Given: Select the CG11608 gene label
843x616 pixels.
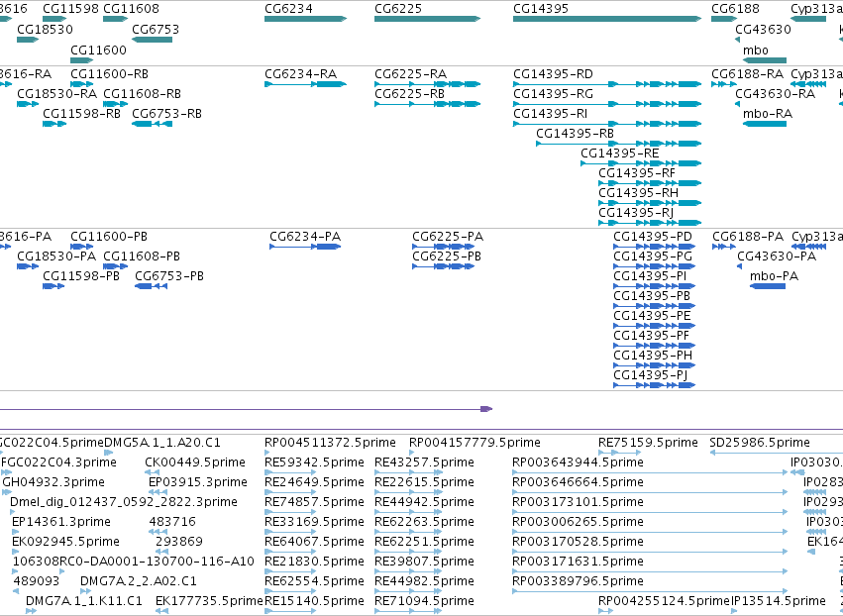Looking at the screenshot, I should 131,9.
